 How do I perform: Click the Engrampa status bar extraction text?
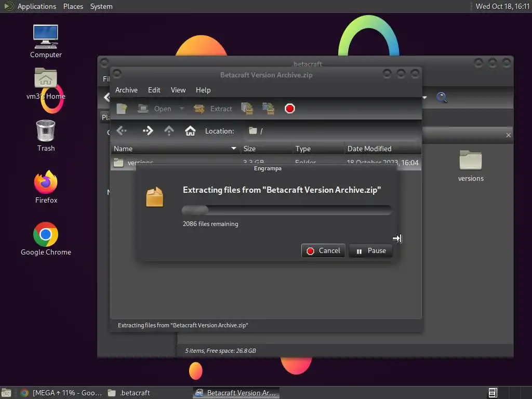click(x=183, y=325)
